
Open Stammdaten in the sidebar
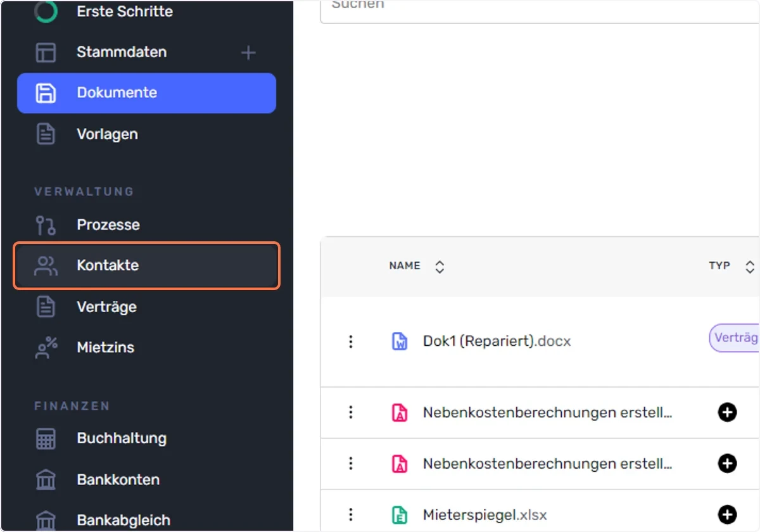pos(122,52)
